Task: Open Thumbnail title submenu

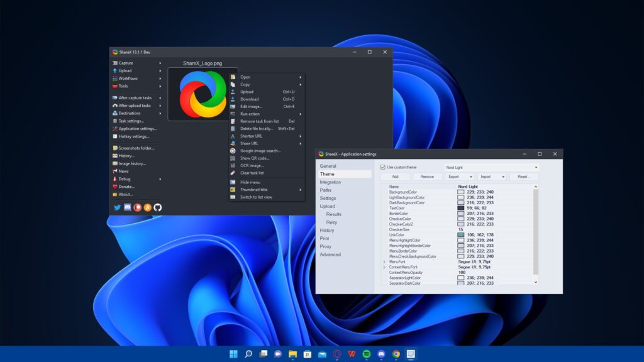Action: point(267,190)
